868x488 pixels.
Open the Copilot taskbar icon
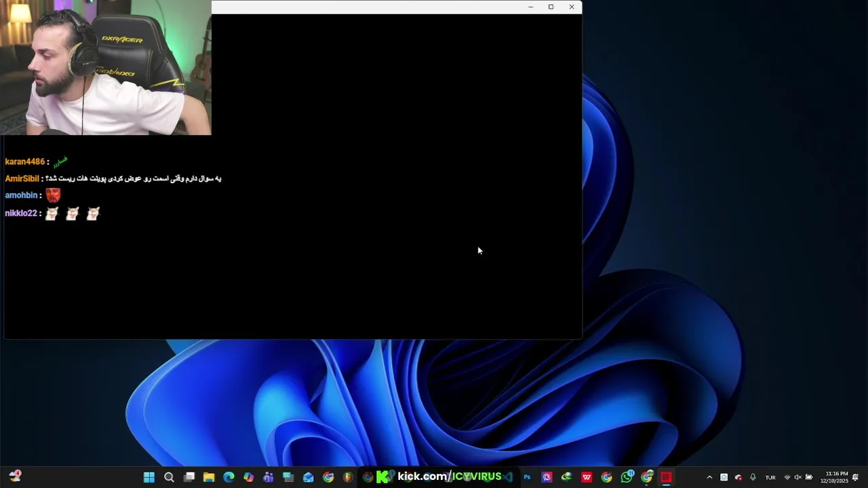pos(248,477)
